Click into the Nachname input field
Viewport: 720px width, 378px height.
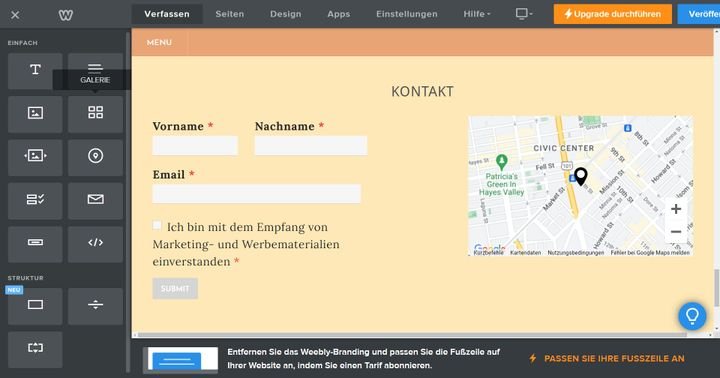tap(311, 146)
